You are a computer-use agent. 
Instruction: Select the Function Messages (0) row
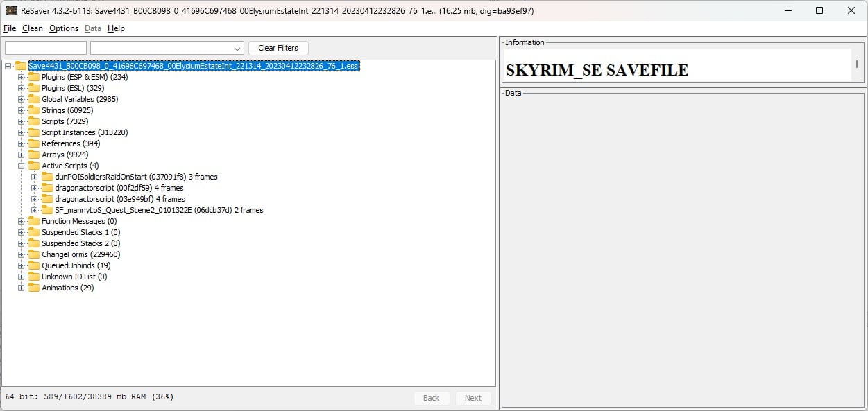click(x=79, y=221)
